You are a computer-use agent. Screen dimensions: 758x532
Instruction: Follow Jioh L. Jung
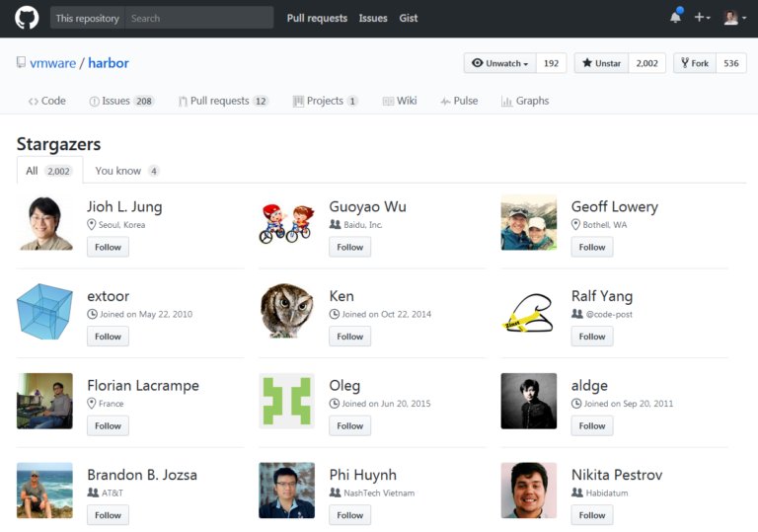click(108, 247)
